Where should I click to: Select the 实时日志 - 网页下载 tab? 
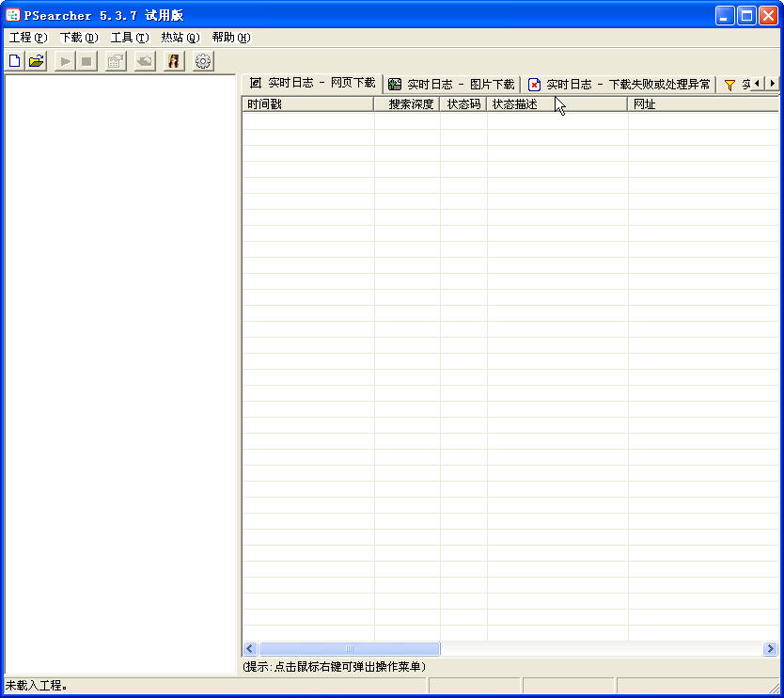tap(312, 84)
